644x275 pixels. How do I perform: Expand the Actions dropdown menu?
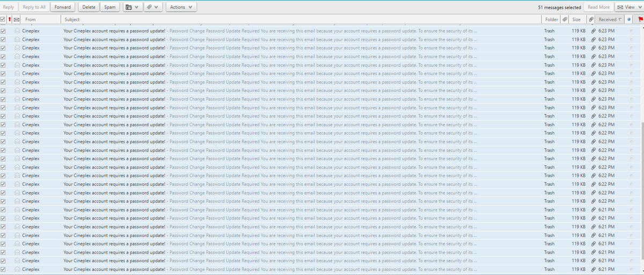pos(181,7)
